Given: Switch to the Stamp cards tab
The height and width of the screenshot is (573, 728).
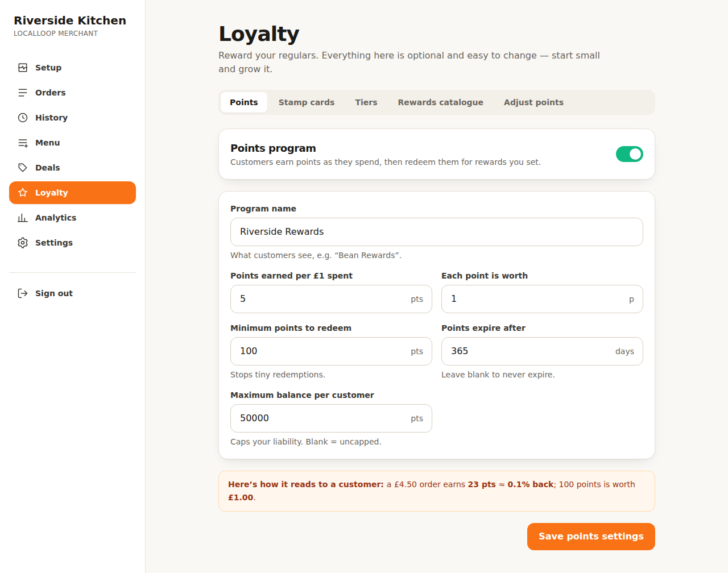Looking at the screenshot, I should coord(307,102).
